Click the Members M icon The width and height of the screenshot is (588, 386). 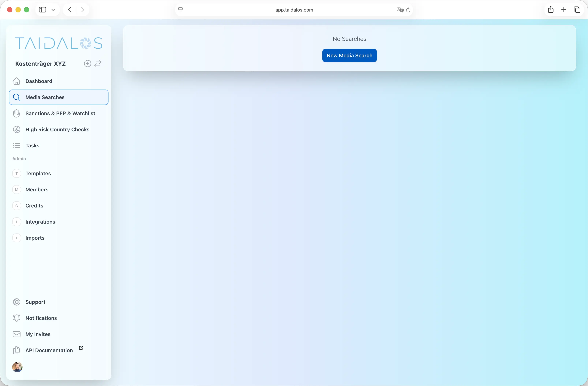pyautogui.click(x=16, y=189)
